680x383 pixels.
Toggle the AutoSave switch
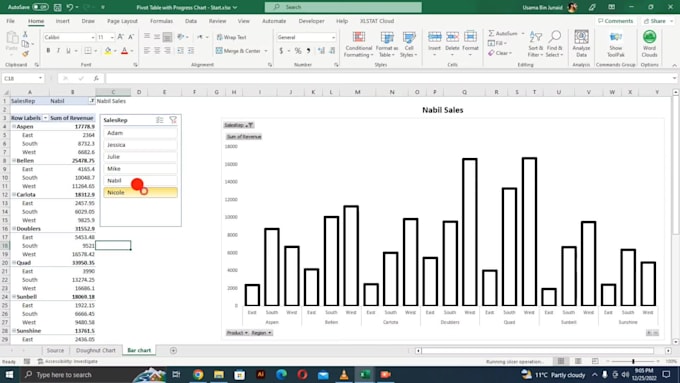coord(40,7)
